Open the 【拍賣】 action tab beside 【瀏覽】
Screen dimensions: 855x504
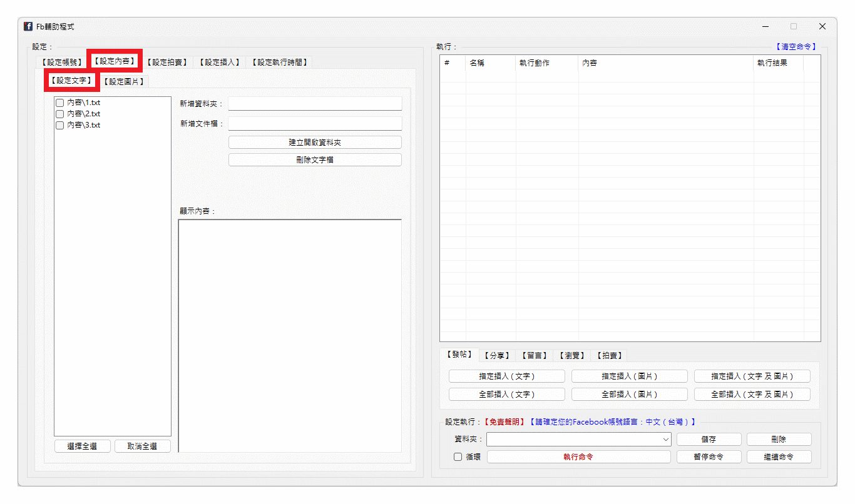point(608,356)
